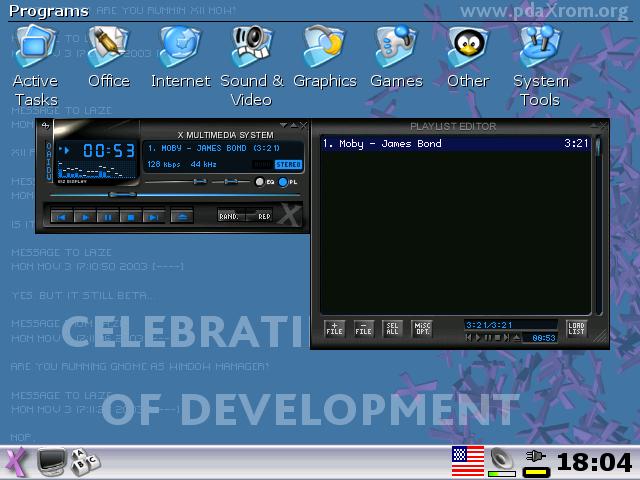Click the playlist editor vertical scrollbar
640x480 pixels.
coord(598,224)
